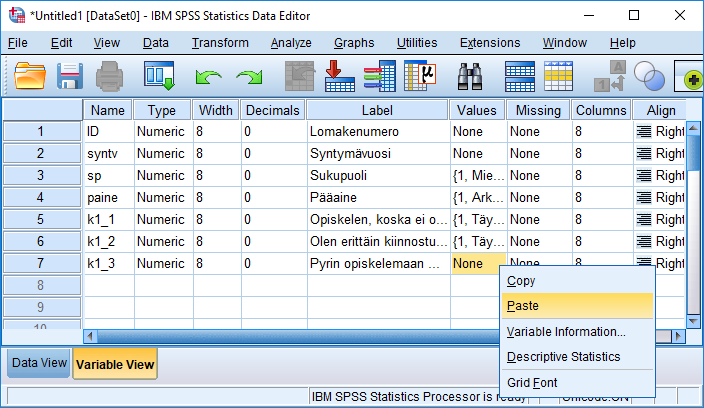Click the Label cell reading Sukupuoli
This screenshot has height=408, width=704.
coord(378,175)
